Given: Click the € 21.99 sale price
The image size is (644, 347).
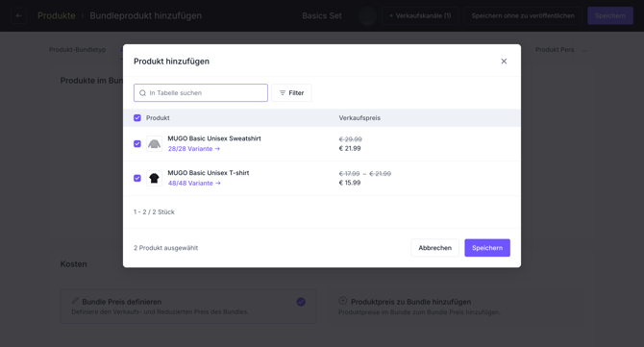Looking at the screenshot, I should [x=350, y=148].
